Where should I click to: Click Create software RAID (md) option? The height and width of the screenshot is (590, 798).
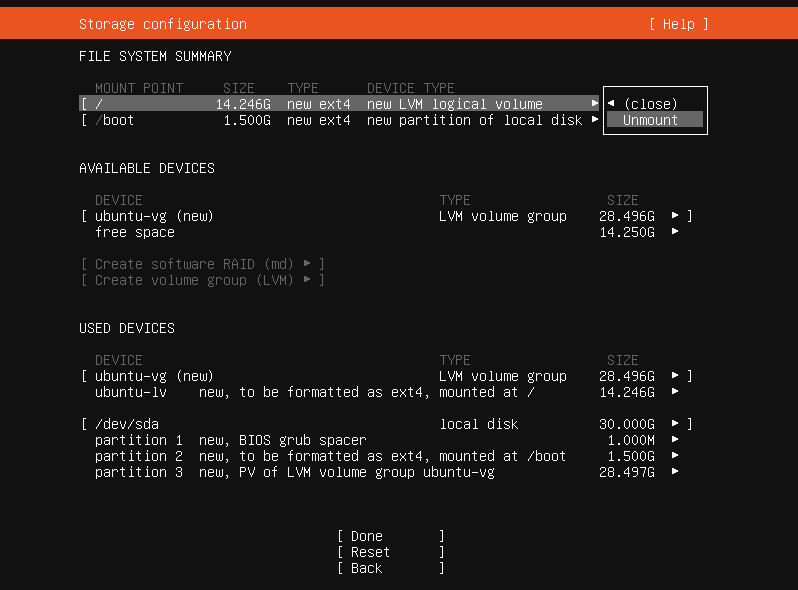[202, 264]
